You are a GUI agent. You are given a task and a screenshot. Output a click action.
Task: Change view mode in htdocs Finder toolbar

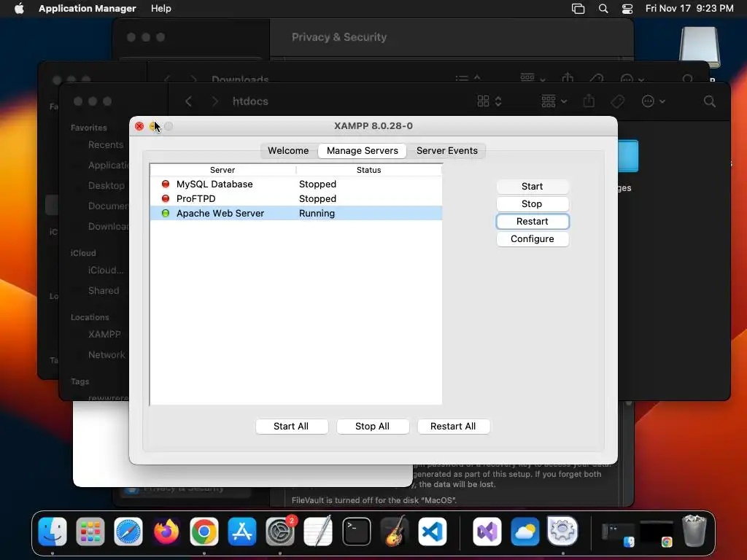coord(489,101)
